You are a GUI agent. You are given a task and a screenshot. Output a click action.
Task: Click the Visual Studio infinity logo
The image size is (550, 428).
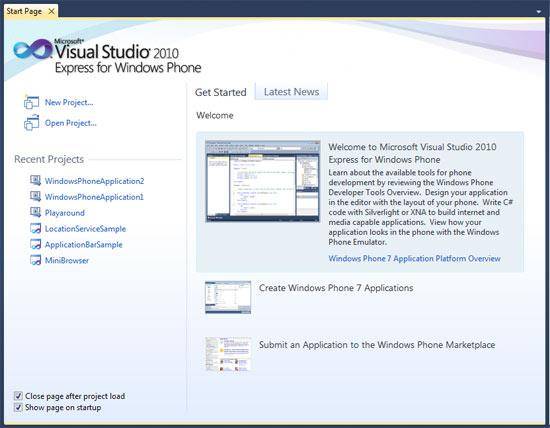pyautogui.click(x=33, y=49)
